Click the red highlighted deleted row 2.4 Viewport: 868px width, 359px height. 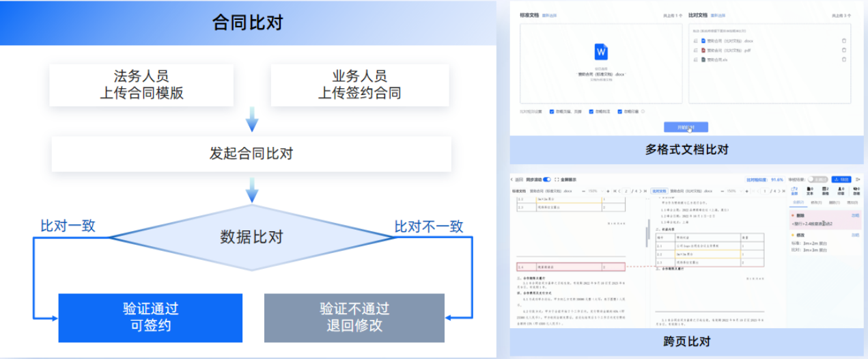570,266
